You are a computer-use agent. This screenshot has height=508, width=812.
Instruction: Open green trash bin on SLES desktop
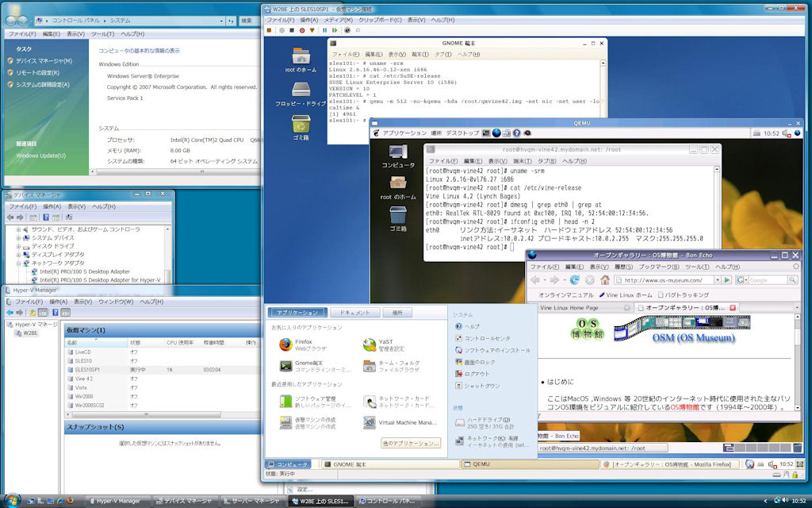(x=301, y=124)
